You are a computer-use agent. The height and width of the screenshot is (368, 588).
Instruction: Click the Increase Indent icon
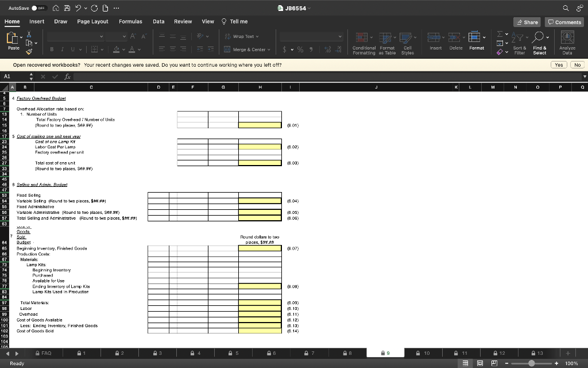[211, 49]
